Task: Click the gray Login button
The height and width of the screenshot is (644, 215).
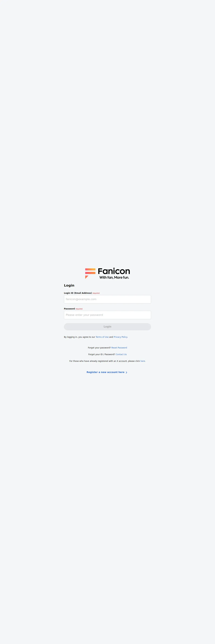Action: click(x=107, y=327)
